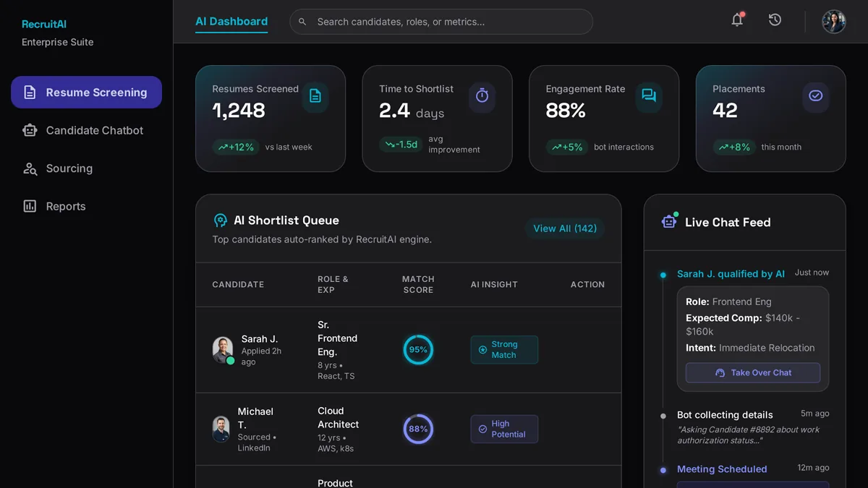Click the Action column header

coord(587,285)
